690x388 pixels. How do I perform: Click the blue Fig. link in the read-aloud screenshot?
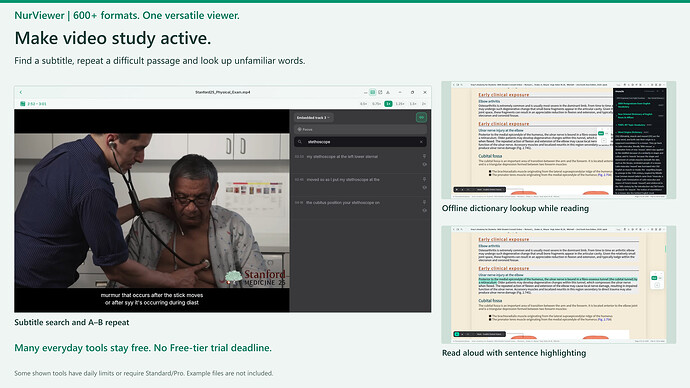click(605, 319)
